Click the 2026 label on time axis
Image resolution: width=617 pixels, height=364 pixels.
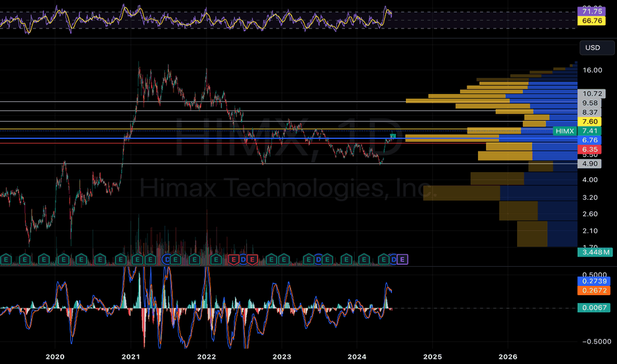(508, 357)
